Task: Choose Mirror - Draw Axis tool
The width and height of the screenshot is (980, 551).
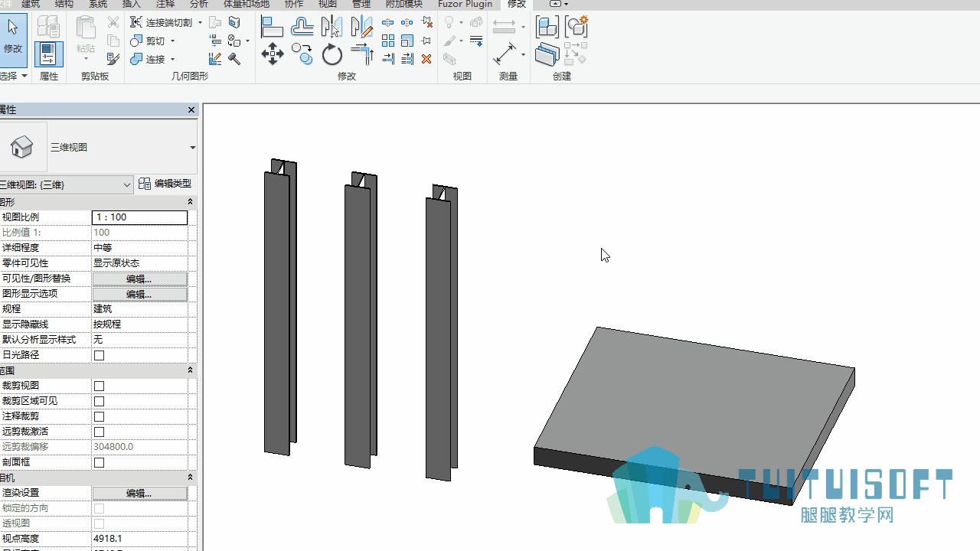Action: click(x=361, y=28)
